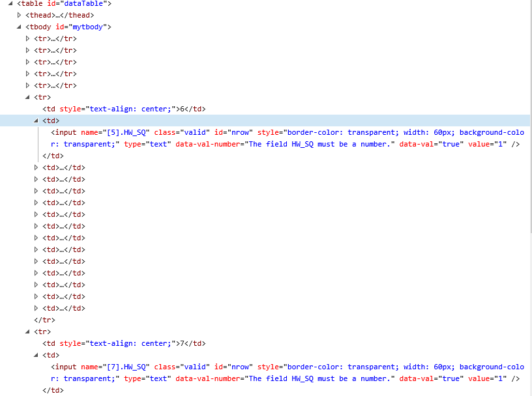Click data-val-number message in the [7].HW_SQ input
Image resolution: width=532 pixels, height=396 pixels.
[286, 378]
